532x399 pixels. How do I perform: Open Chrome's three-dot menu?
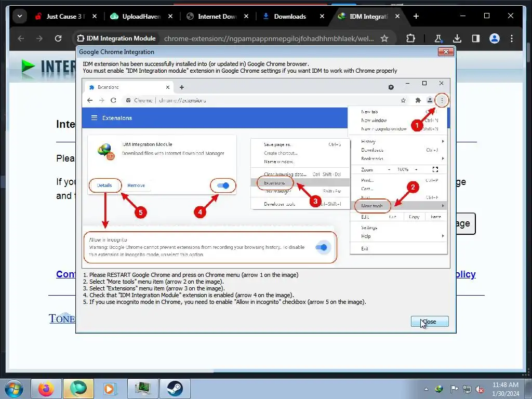[x=512, y=38]
